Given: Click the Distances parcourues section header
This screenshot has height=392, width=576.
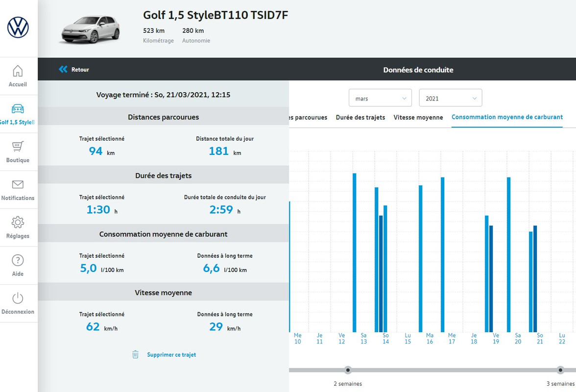Looking at the screenshot, I should pyautogui.click(x=163, y=117).
